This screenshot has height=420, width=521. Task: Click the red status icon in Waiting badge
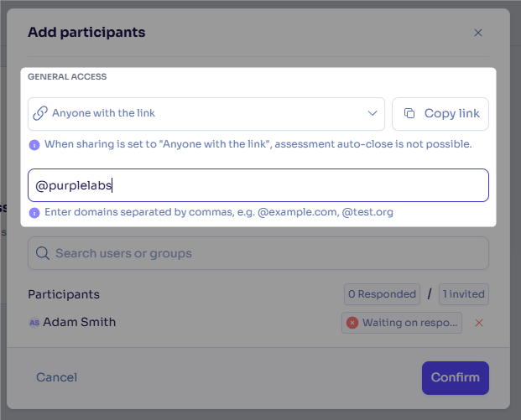352,323
